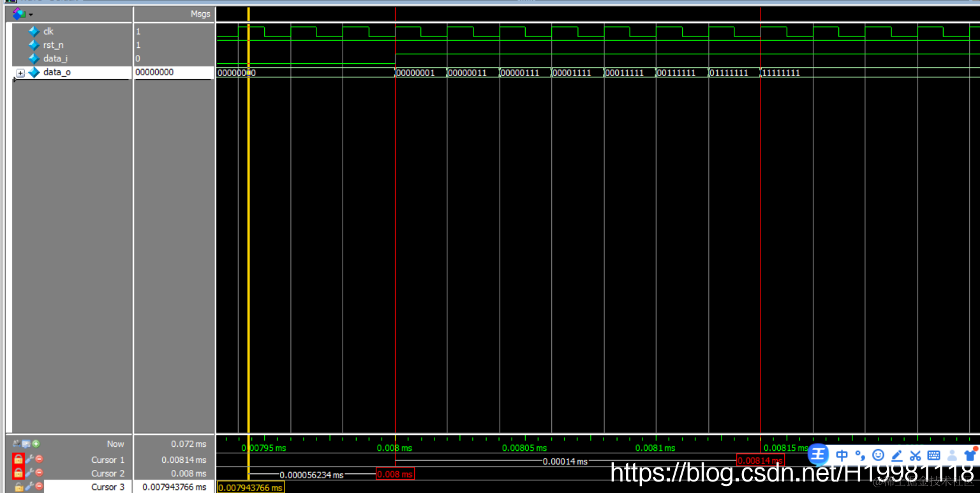Click the data_o value 00000000 in Msgs
Image resolution: width=980 pixels, height=493 pixels.
click(154, 72)
